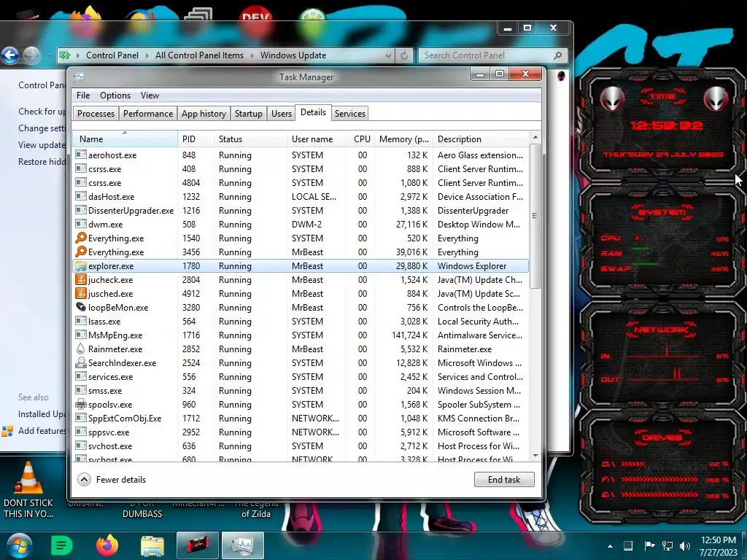
Task: Show hidden tray icons arrow
Action: (x=610, y=546)
